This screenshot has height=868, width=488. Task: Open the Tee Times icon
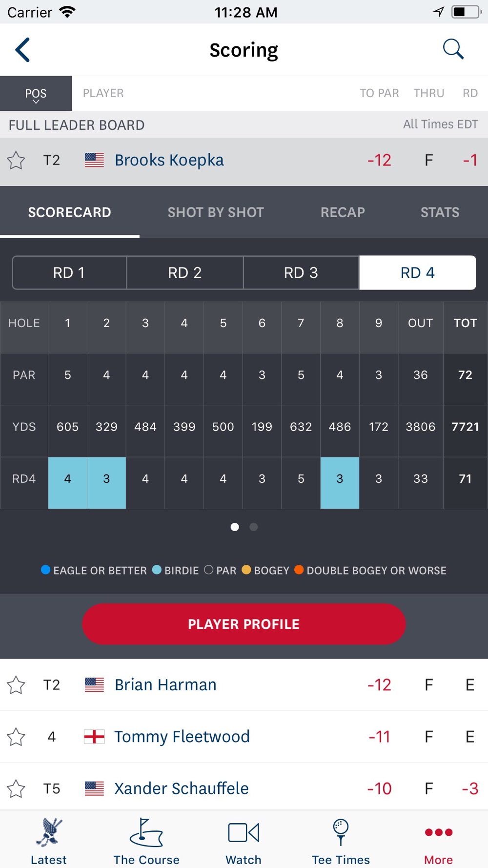coord(341,832)
